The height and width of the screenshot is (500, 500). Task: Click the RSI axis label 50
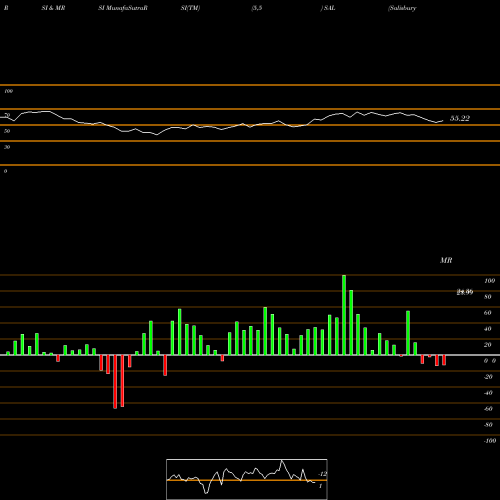click(x=7, y=131)
